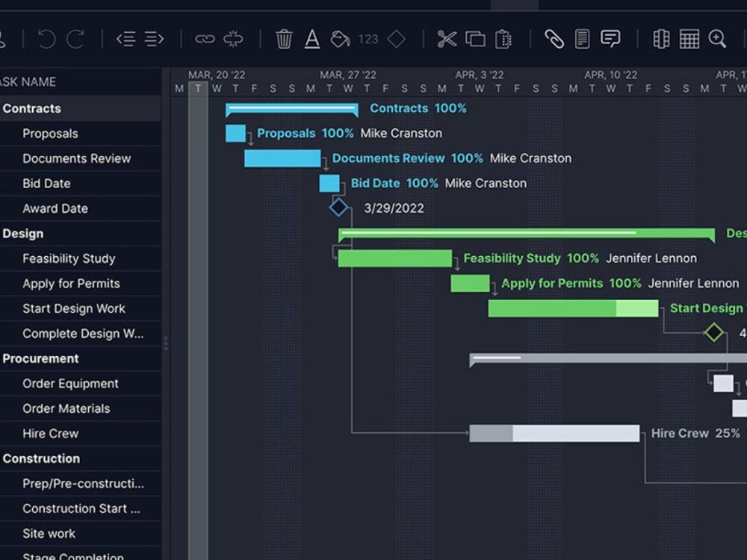
Task: Cut using the scissors icon
Action: [447, 39]
